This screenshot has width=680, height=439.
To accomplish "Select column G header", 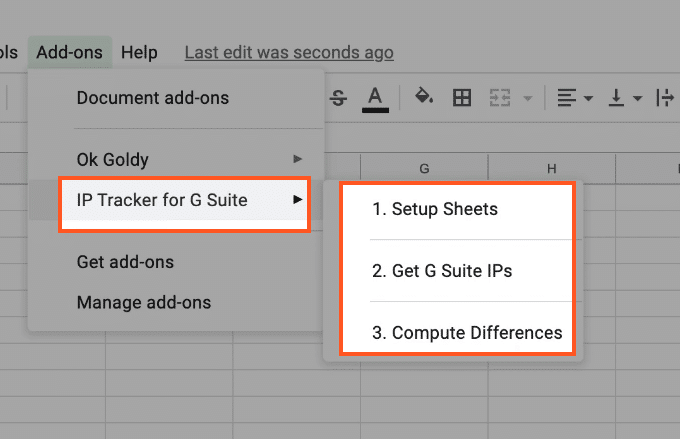I will [x=424, y=168].
